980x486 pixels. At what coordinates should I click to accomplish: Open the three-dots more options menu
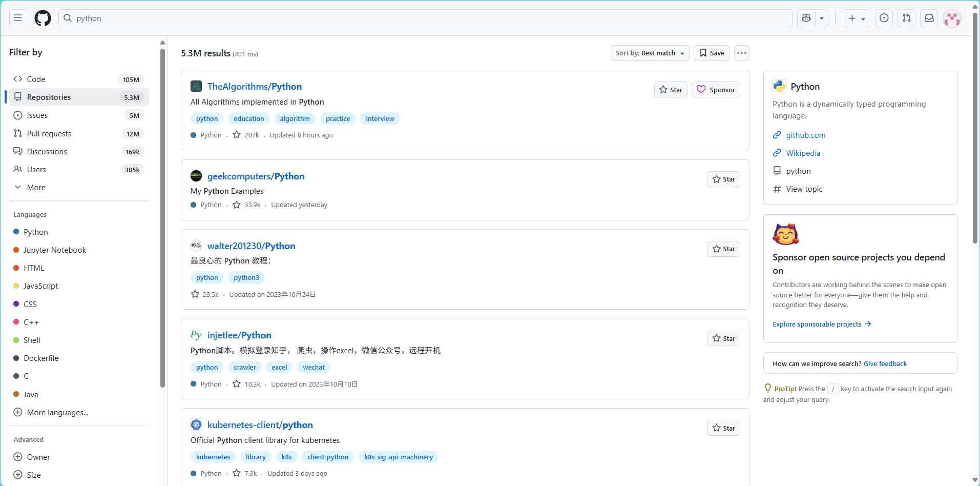[741, 53]
